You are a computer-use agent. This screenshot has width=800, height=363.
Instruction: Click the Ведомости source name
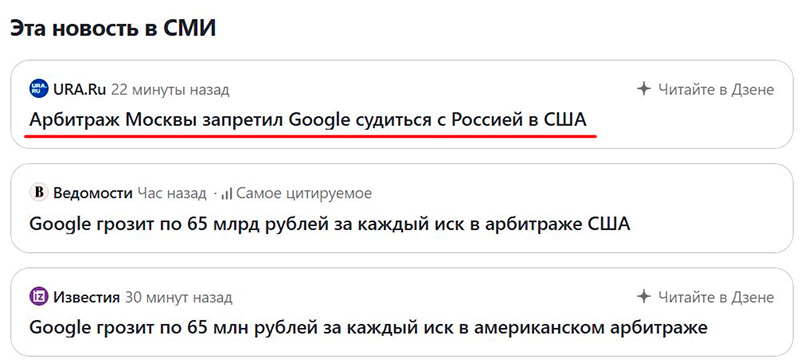[92, 194]
